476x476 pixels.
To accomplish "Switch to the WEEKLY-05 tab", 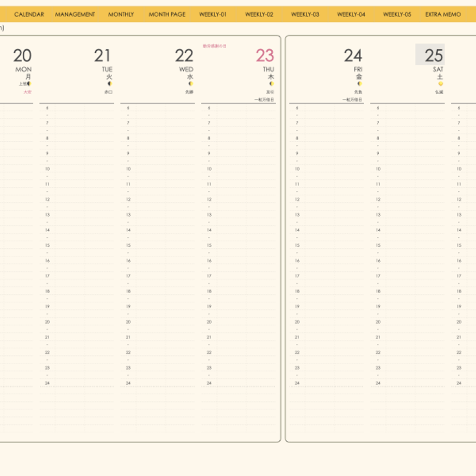I will [x=397, y=14].
